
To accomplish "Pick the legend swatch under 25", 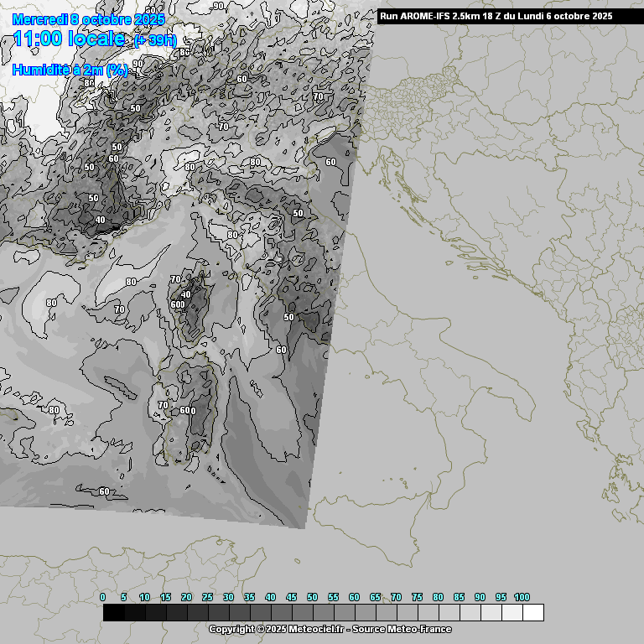I will [x=218, y=613].
